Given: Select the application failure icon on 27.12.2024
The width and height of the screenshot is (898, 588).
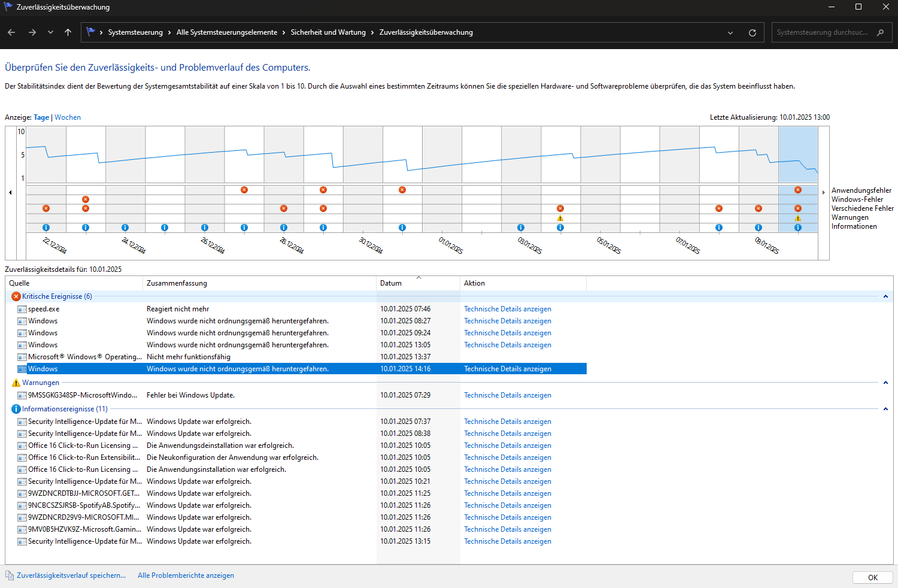Looking at the screenshot, I should [244, 190].
